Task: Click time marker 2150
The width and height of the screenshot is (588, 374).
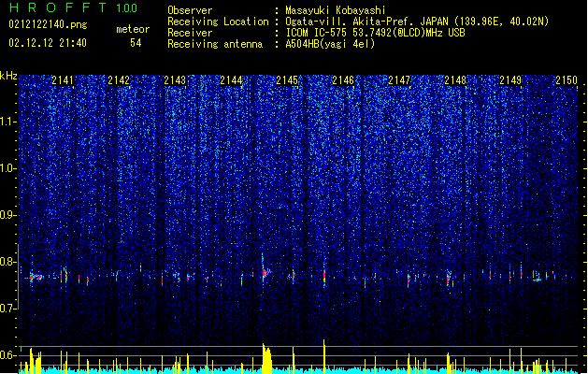Action: (566, 79)
